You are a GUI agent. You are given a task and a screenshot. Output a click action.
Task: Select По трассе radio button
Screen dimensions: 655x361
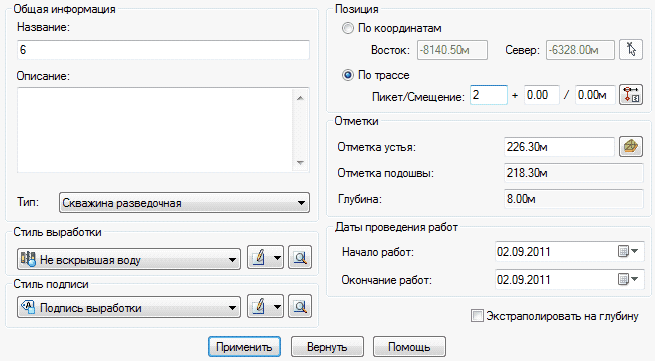tap(348, 75)
